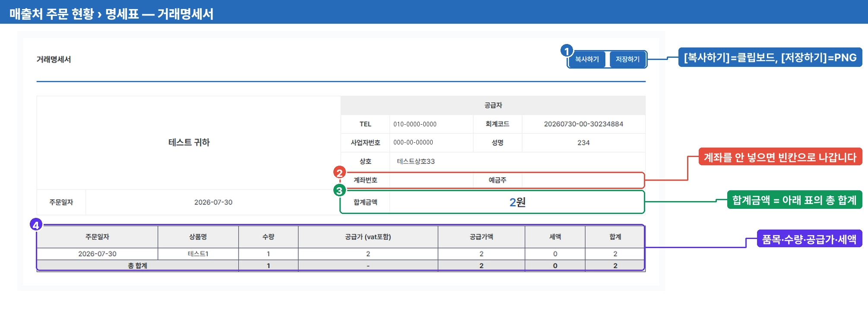Click the TEL label cell
The height and width of the screenshot is (321, 868).
[x=365, y=124]
